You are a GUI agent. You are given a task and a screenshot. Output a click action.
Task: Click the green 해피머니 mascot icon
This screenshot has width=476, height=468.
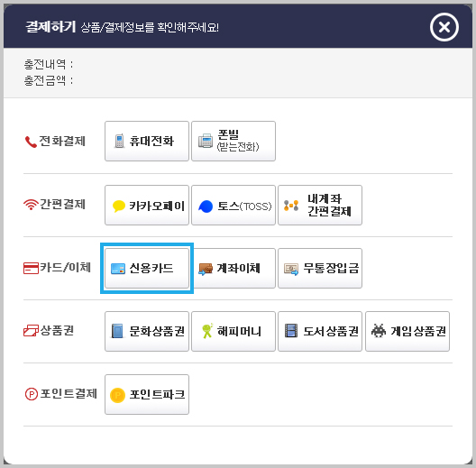pos(207,331)
